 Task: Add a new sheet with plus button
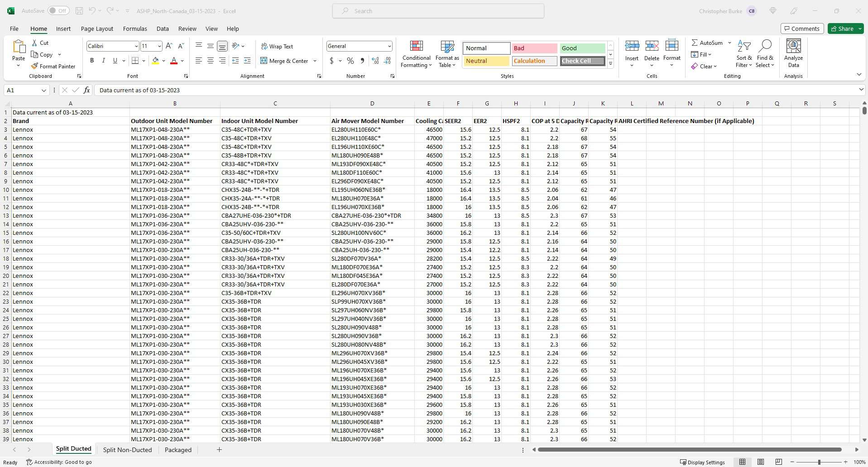point(219,450)
